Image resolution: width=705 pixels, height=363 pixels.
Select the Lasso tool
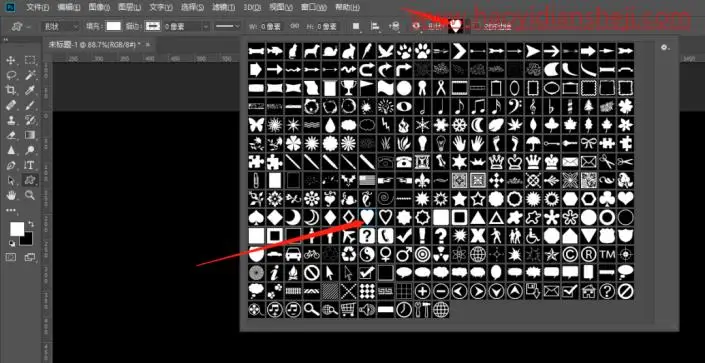12,76
